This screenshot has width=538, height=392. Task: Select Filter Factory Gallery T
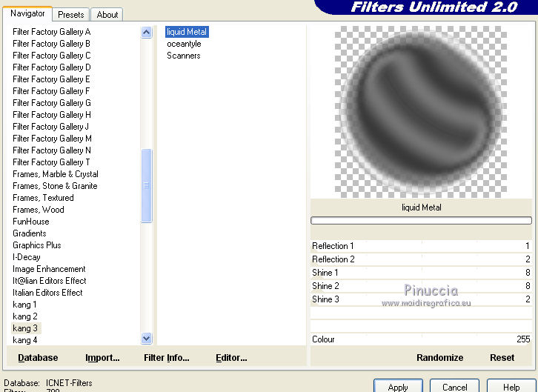(x=51, y=162)
